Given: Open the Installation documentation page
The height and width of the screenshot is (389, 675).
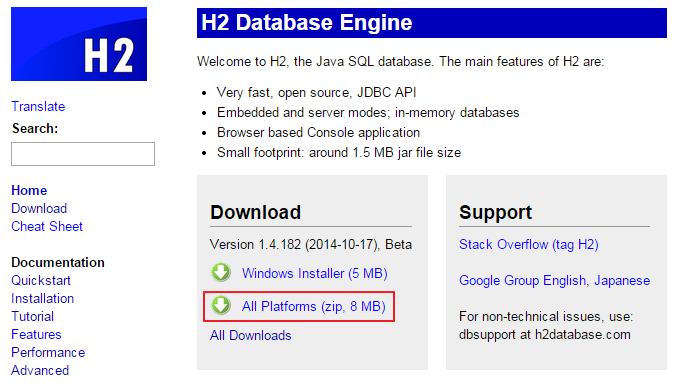Looking at the screenshot, I should [43, 299].
